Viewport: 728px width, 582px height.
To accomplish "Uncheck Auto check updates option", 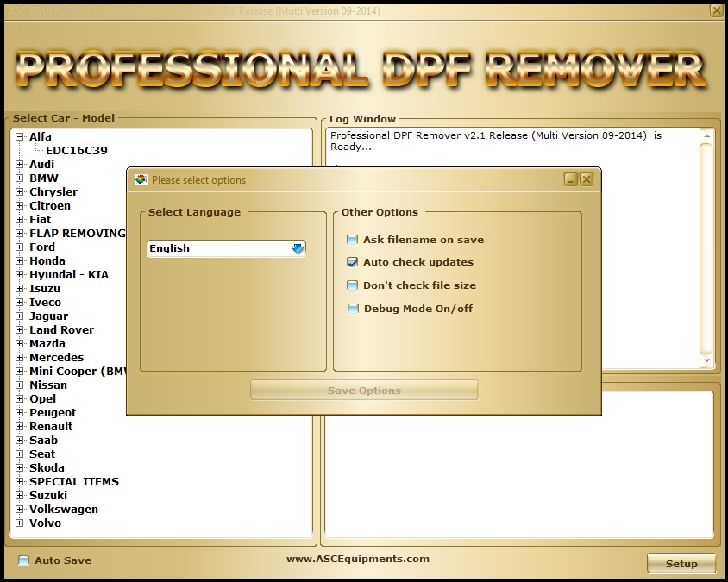I will point(353,262).
